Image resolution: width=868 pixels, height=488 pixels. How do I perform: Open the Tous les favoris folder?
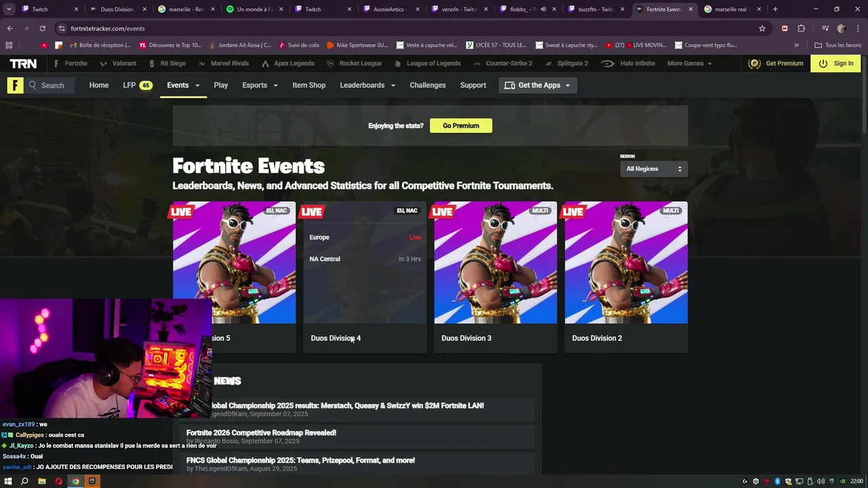point(837,45)
